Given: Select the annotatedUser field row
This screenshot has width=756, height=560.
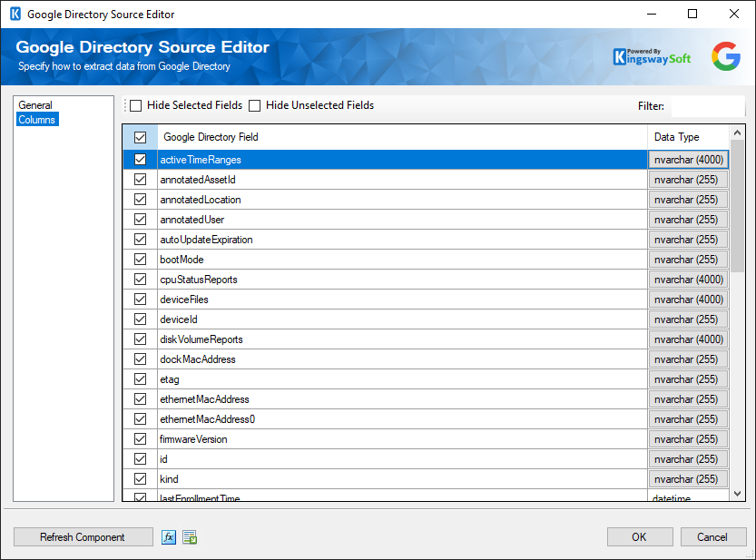Looking at the screenshot, I should [x=402, y=220].
